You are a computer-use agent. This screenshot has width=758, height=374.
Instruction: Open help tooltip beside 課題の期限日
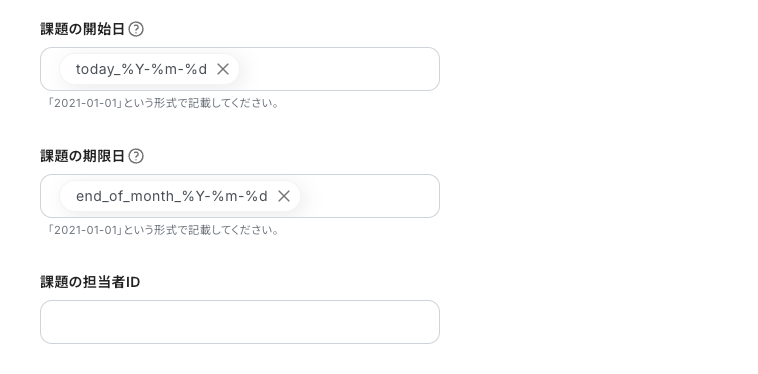(136, 157)
